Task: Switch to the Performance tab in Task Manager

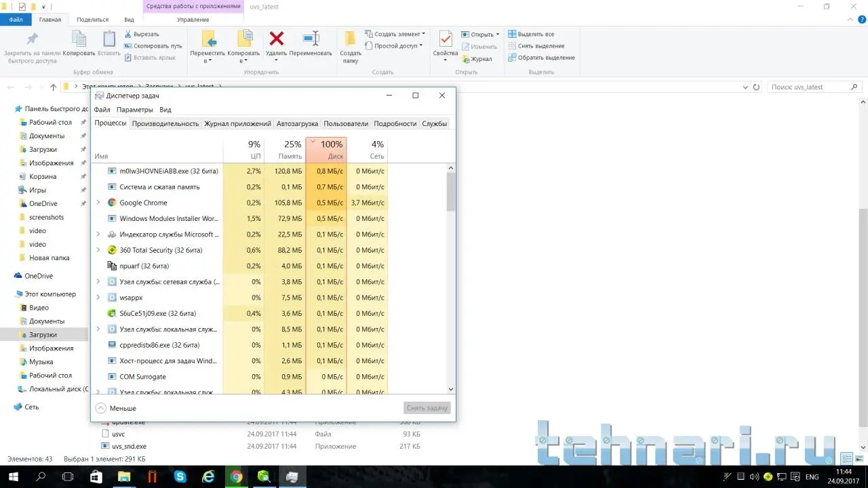Action: click(x=165, y=123)
